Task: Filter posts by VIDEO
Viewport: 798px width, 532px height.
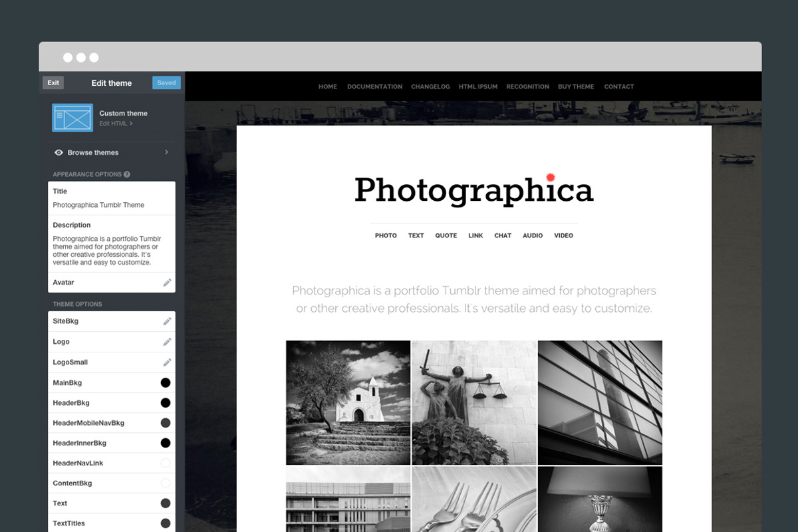Action: (x=563, y=235)
